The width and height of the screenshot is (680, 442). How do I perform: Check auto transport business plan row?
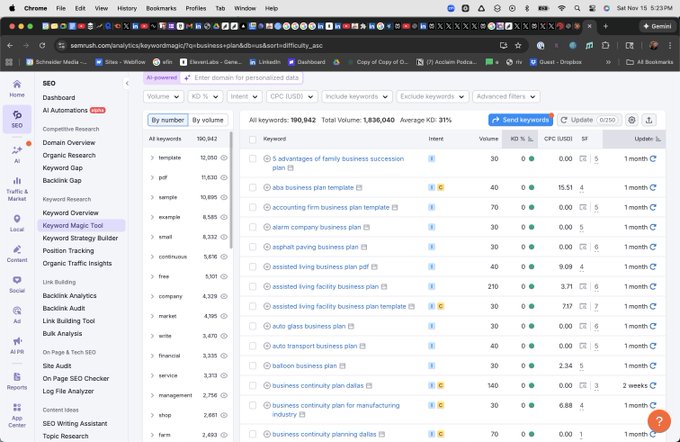(252, 346)
